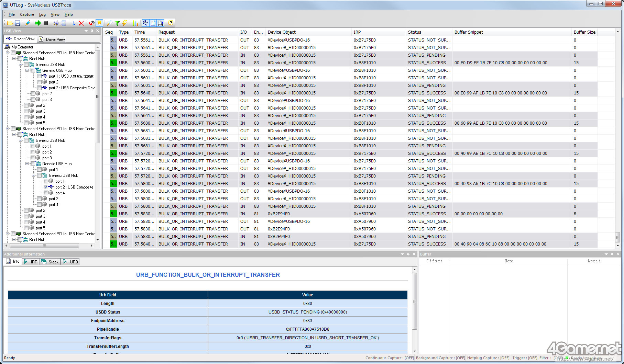Click the question mark help icon
624x364 pixels.
point(171,23)
